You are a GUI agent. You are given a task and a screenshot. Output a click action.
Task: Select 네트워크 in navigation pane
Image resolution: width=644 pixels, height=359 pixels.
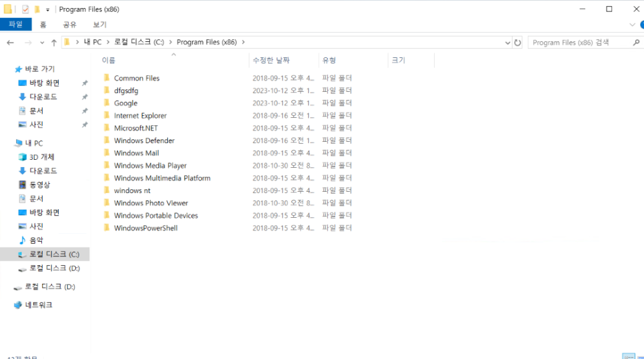39,305
